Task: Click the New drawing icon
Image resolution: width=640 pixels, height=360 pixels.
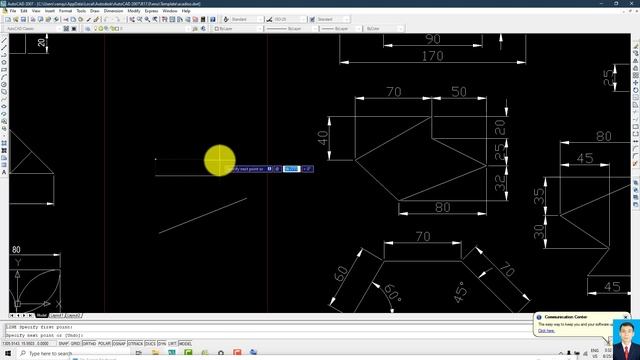Action: click(x=8, y=20)
